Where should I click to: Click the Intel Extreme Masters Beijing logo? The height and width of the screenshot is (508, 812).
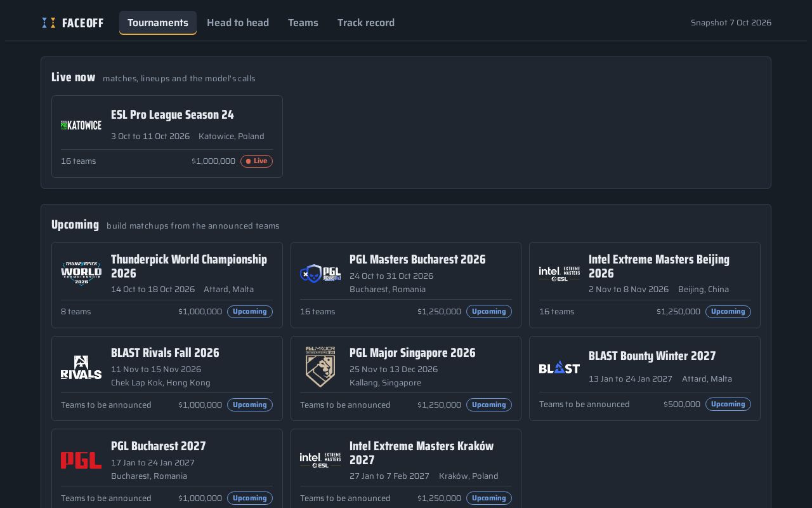coord(560,274)
